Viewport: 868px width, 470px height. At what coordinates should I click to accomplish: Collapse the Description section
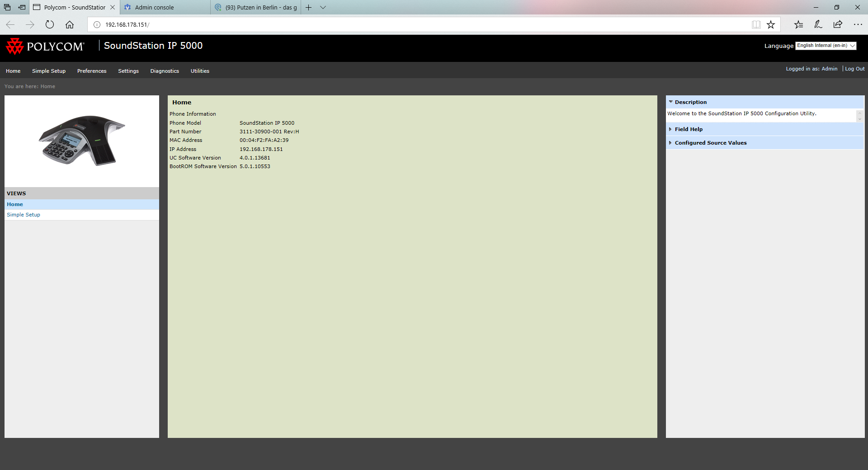[x=764, y=102]
